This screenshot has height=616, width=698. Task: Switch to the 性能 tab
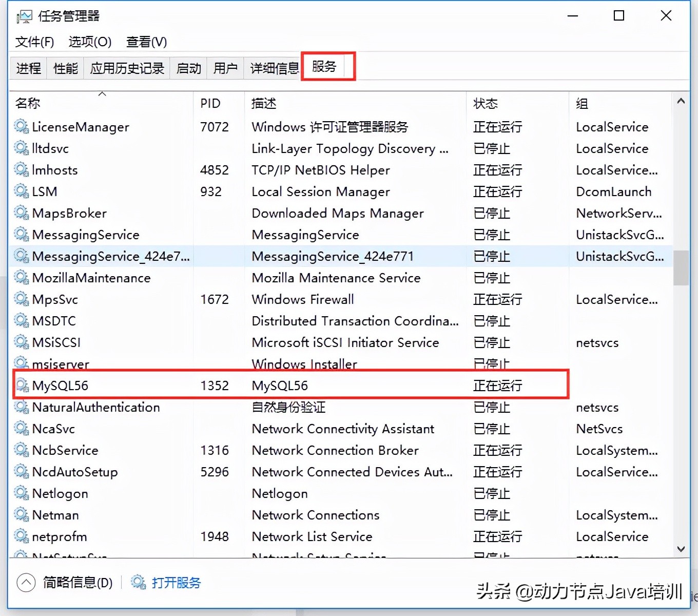65,68
